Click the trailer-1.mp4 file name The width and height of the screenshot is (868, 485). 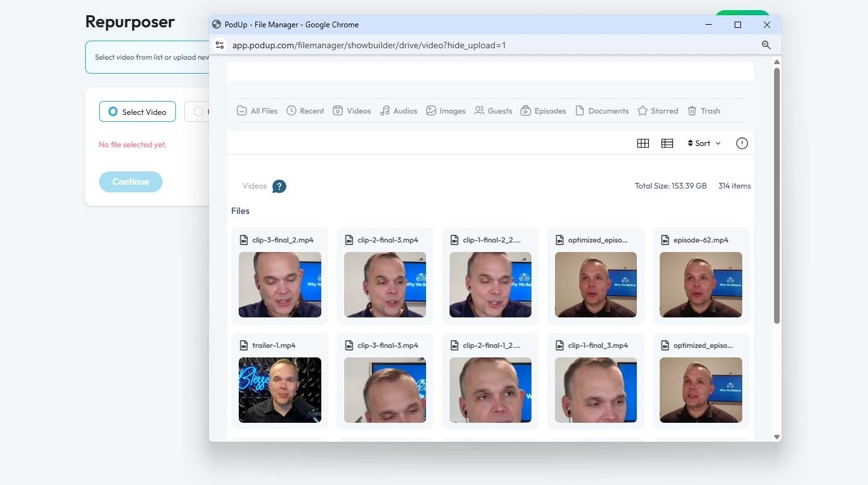tap(274, 345)
